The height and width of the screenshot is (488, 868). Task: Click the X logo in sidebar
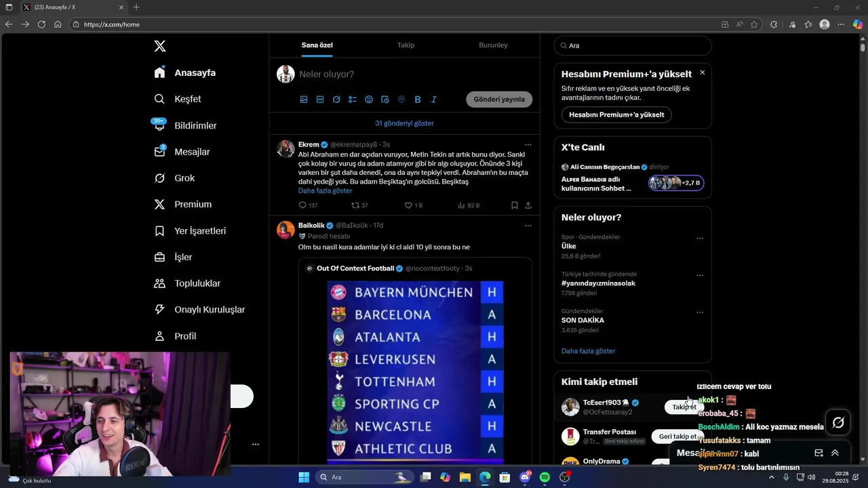[160, 46]
